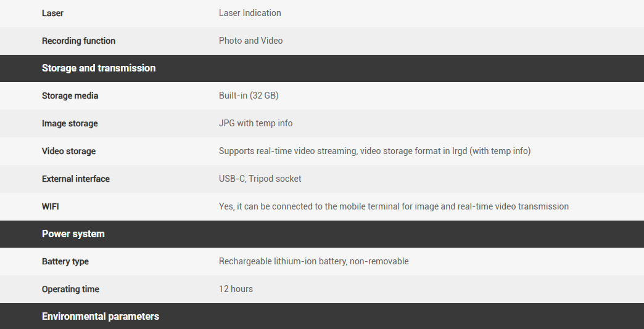Click the 'USB-C, Tripod socket' value

[x=260, y=179]
